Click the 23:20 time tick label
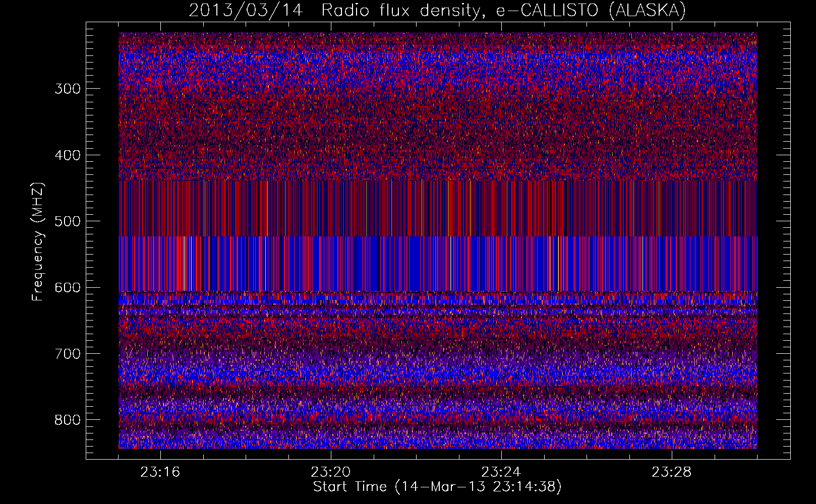This screenshot has width=816, height=504. tap(331, 472)
